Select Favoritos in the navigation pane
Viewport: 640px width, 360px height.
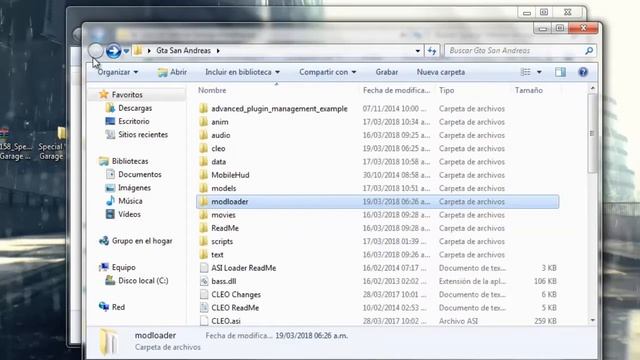coord(127,95)
